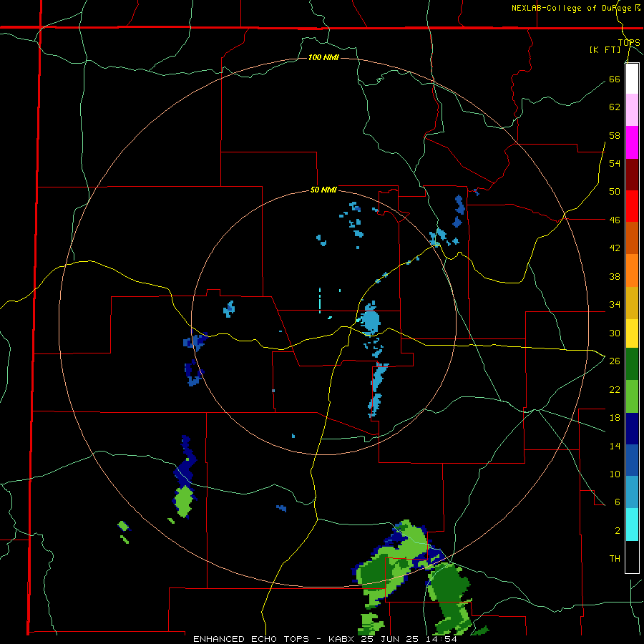Click the legend value "50"
The image size is (644, 644).
[x=615, y=192]
